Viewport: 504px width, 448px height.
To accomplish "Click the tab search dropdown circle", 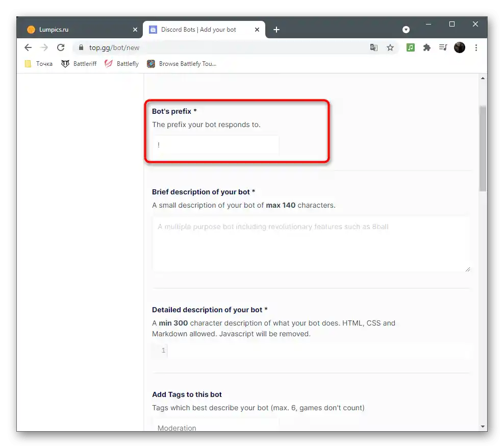I will pos(406,30).
